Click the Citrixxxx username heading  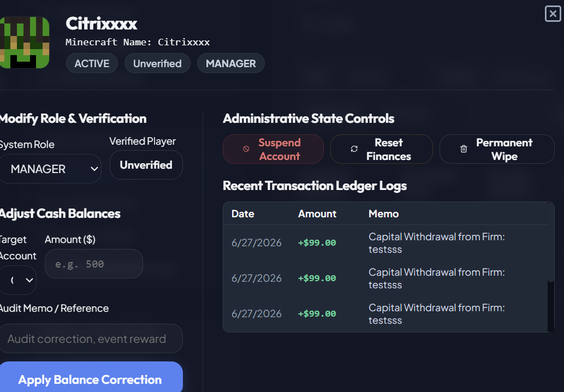(x=102, y=23)
